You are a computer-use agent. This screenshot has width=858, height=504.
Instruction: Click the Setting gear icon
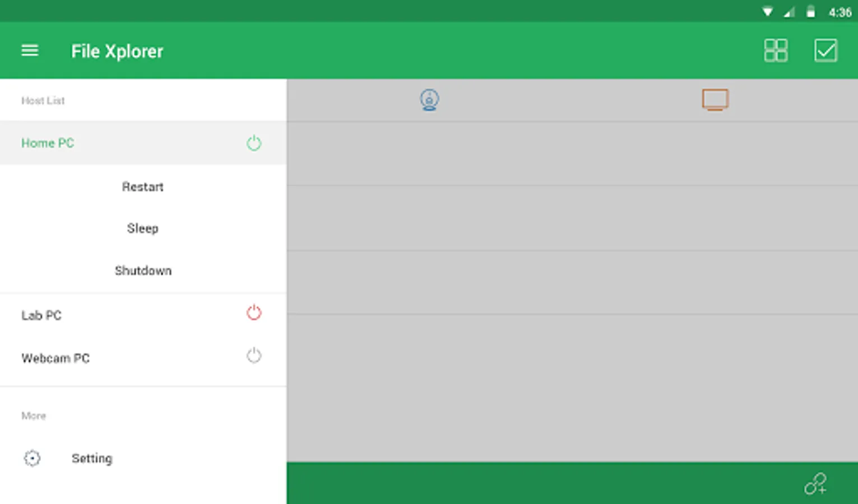pyautogui.click(x=32, y=458)
